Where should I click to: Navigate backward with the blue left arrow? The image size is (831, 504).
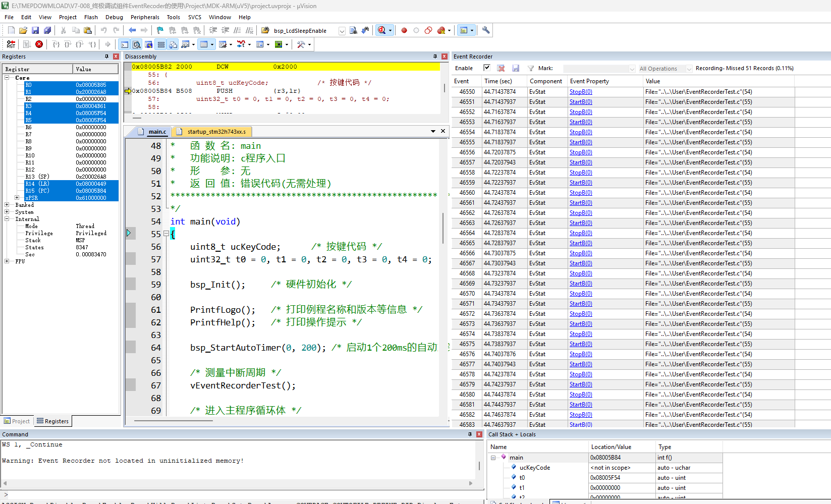(132, 30)
